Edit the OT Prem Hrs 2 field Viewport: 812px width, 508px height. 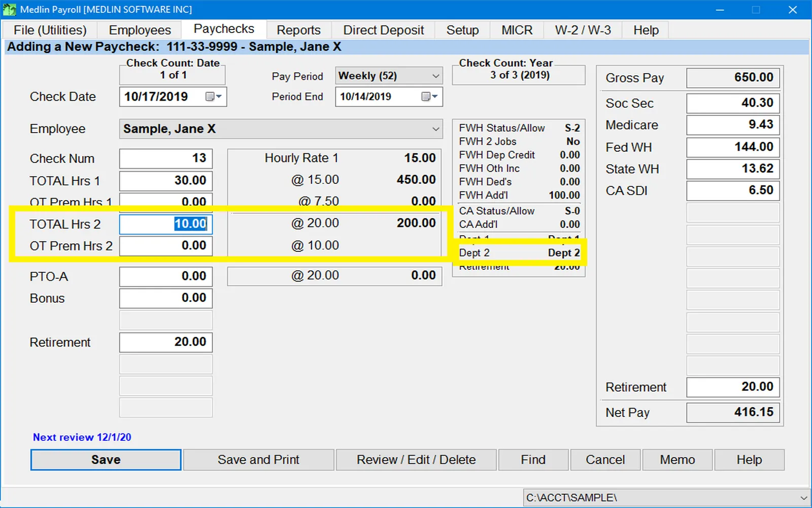(x=166, y=246)
